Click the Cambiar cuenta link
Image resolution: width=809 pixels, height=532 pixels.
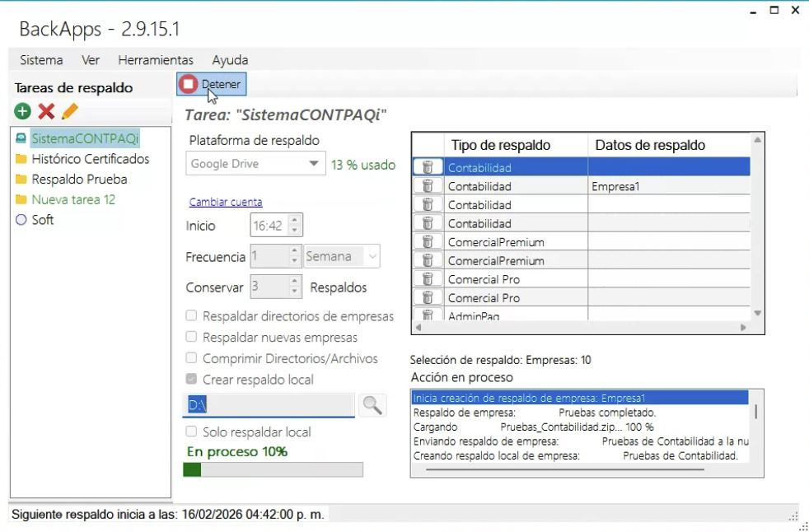[x=226, y=202]
